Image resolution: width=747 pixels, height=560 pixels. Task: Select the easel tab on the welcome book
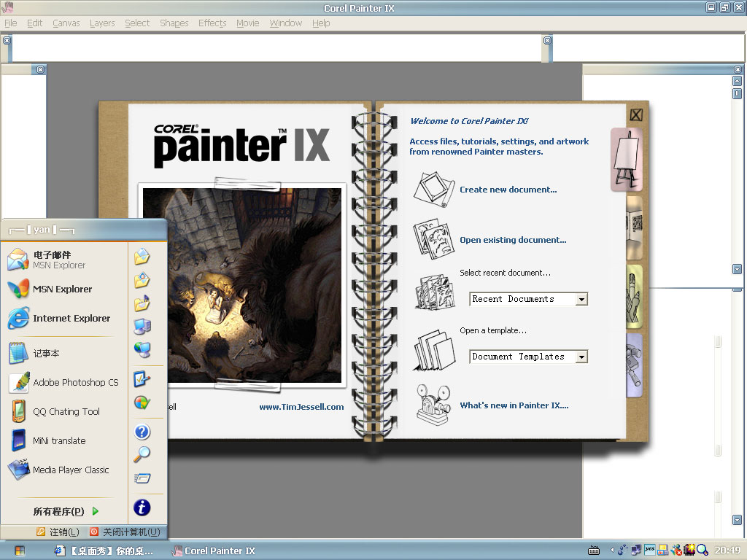click(627, 160)
